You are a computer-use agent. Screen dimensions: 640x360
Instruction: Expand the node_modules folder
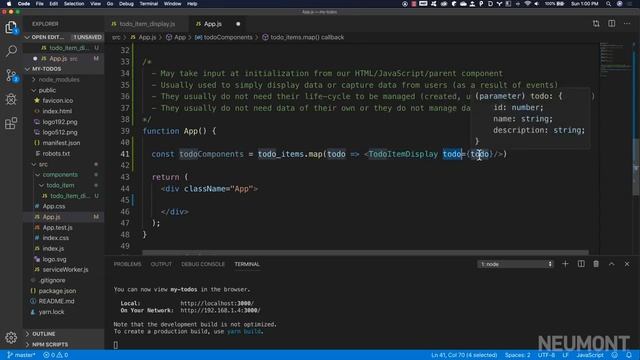[x=59, y=80]
